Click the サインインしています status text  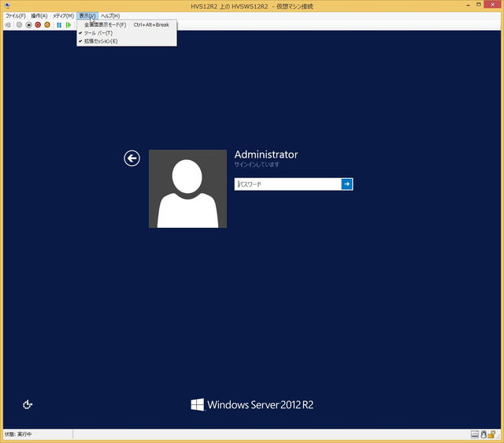tap(257, 165)
